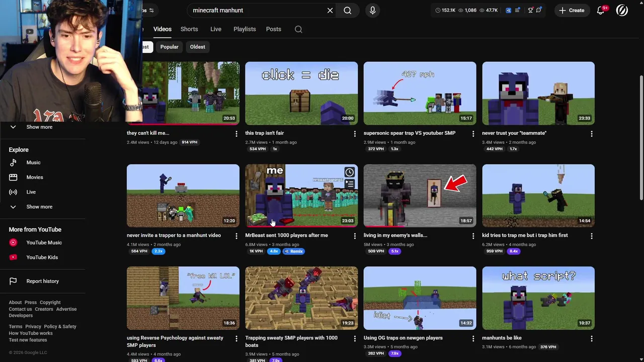Open thumbnail with red arrow pointing at wall
Image resolution: width=644 pixels, height=362 pixels.
point(420,196)
